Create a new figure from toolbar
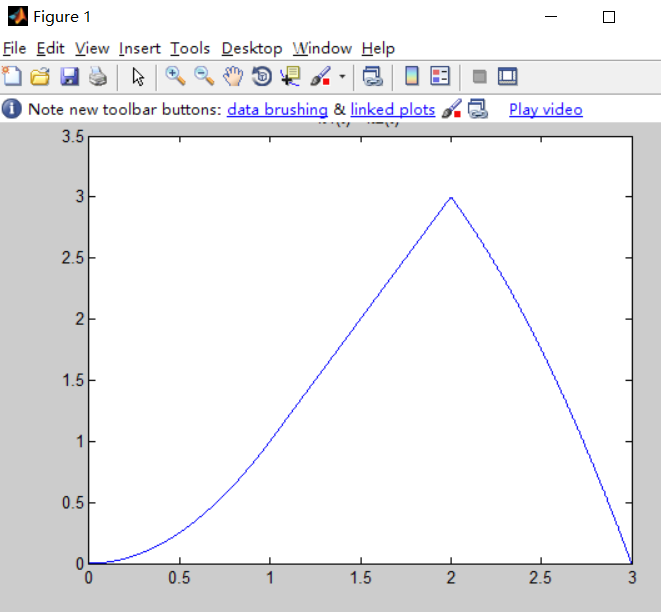Image resolution: width=661 pixels, height=612 pixels. pyautogui.click(x=12, y=77)
